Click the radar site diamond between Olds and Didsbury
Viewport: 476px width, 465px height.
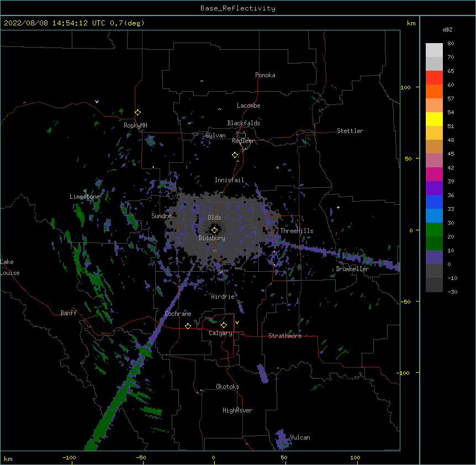(x=214, y=230)
